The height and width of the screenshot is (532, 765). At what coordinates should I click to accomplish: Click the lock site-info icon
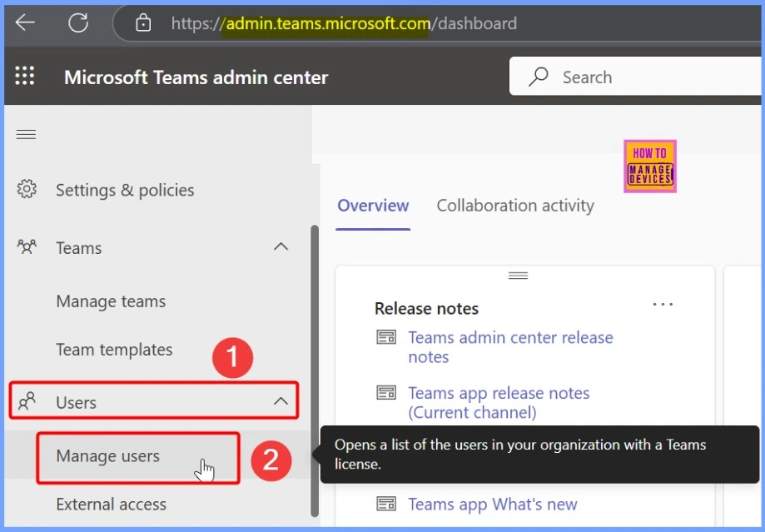pyautogui.click(x=143, y=22)
